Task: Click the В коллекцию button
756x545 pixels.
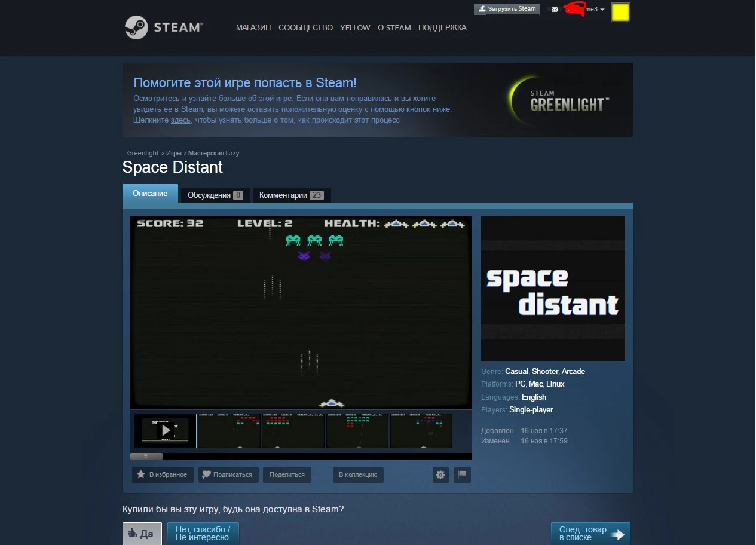Action: 358,474
